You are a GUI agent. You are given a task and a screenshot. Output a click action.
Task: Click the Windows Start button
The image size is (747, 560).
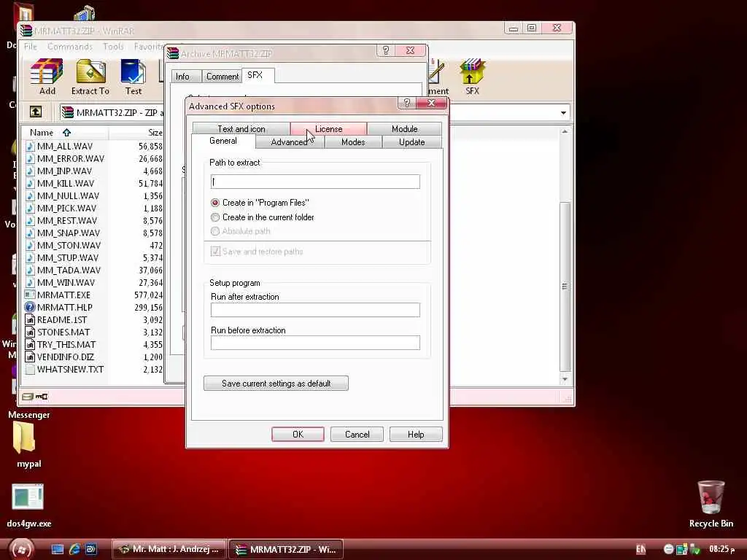click(20, 549)
